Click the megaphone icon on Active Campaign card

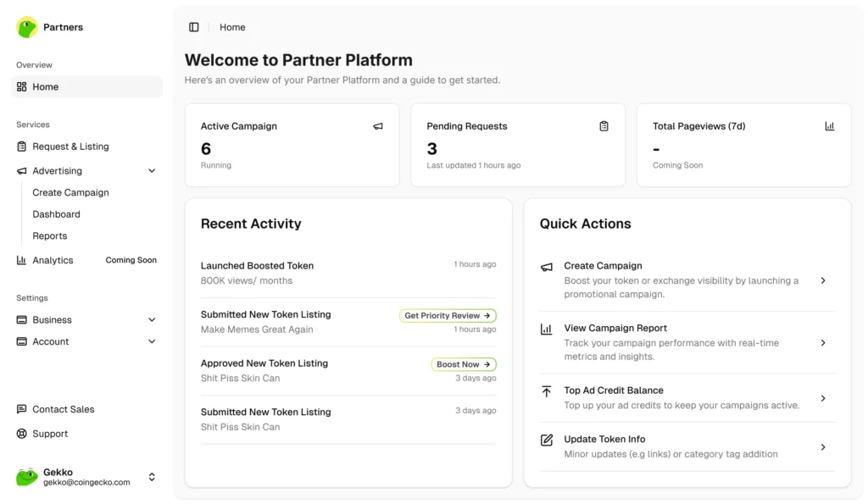[378, 125]
